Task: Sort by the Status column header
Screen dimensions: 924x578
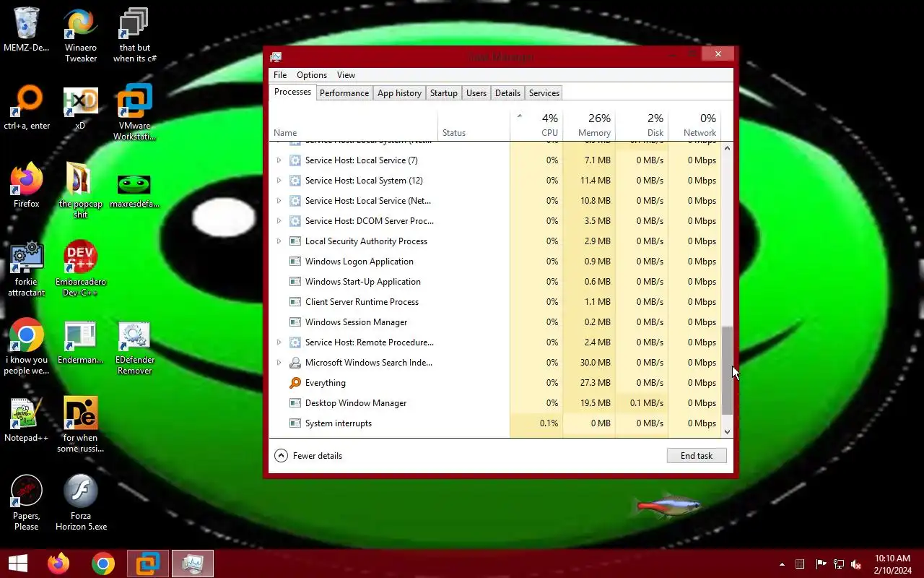Action: [474, 126]
